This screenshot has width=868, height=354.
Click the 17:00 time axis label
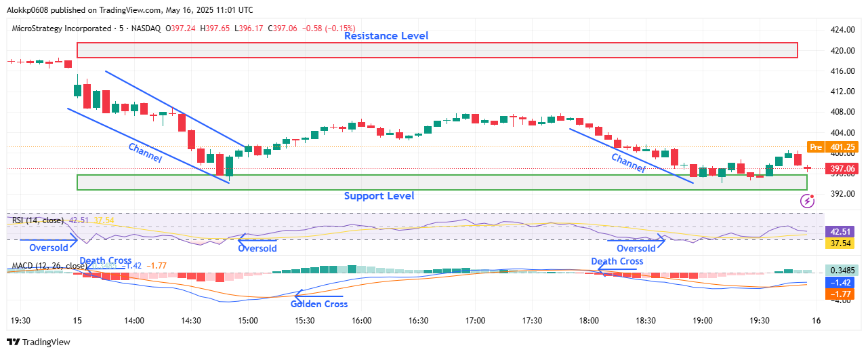click(476, 321)
